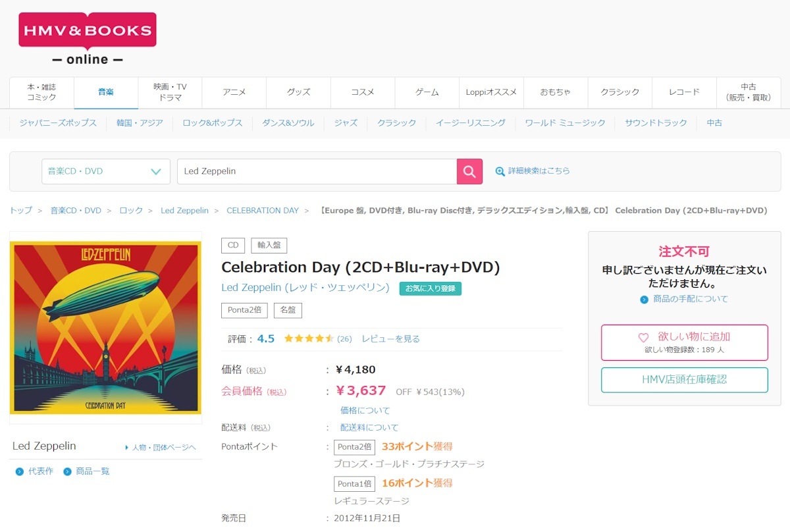This screenshot has height=532, width=790.
Task: Open the アニメ navigation tab
Action: pyautogui.click(x=234, y=92)
